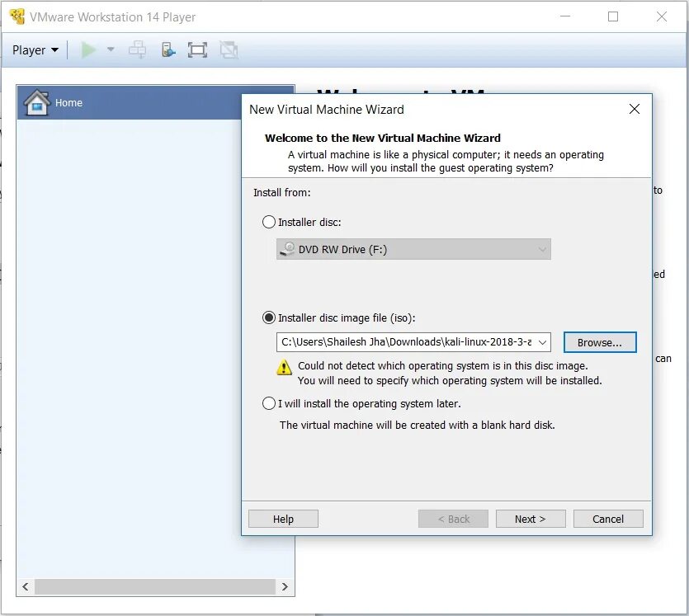
Task: Click the 'Install from:' label
Action: pos(281,192)
